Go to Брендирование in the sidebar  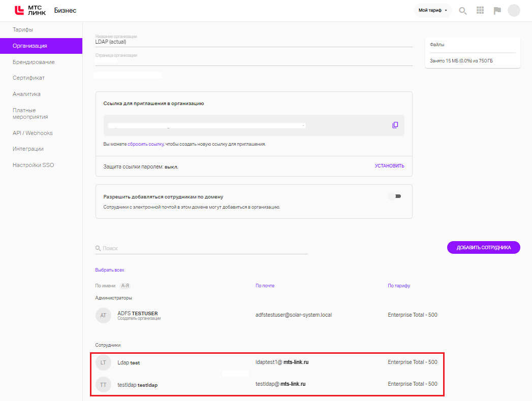tap(34, 62)
